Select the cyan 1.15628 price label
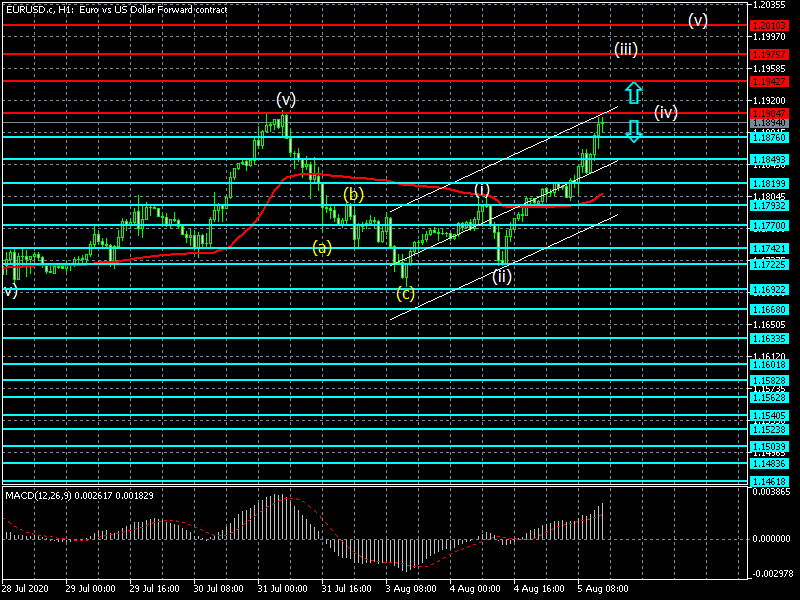 [x=769, y=397]
